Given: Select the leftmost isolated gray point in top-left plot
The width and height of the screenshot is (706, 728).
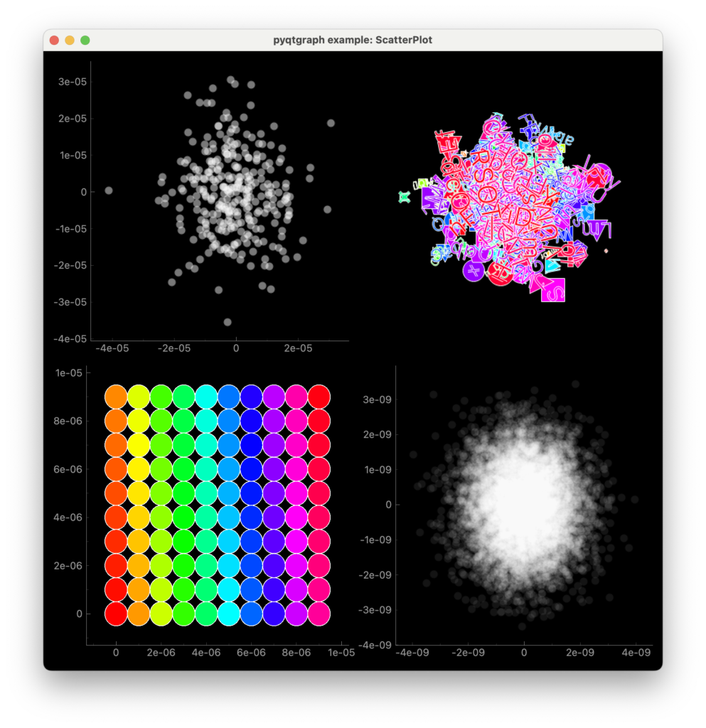Looking at the screenshot, I should click(109, 191).
